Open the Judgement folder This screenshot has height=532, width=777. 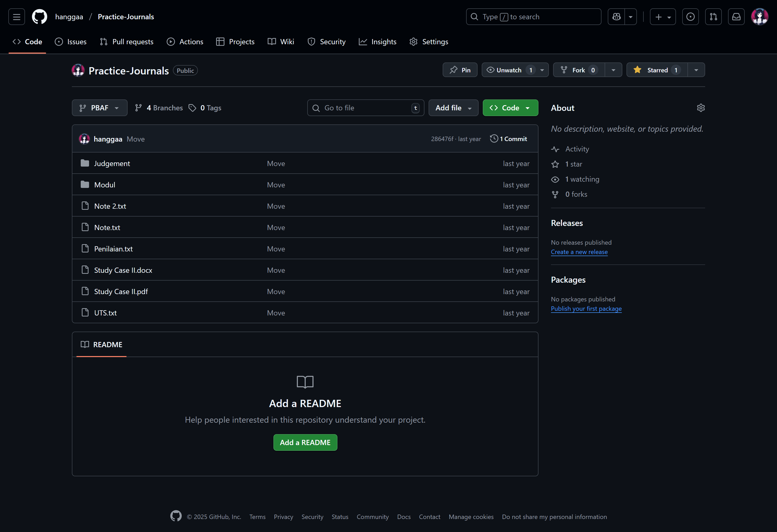click(x=112, y=163)
